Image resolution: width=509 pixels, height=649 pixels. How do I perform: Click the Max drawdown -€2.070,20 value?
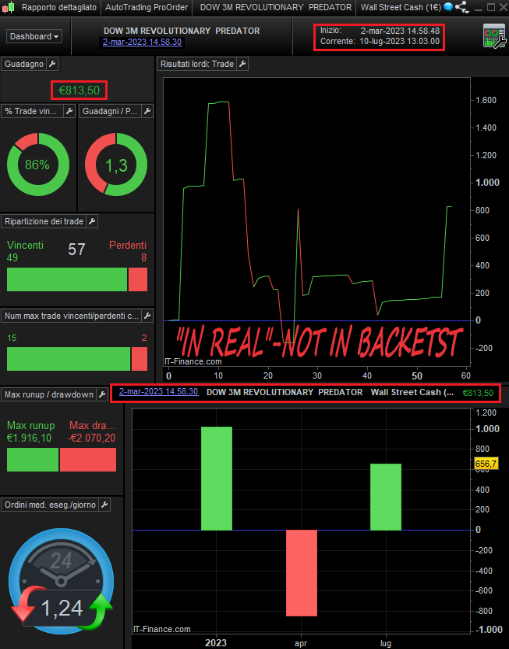coord(92,438)
